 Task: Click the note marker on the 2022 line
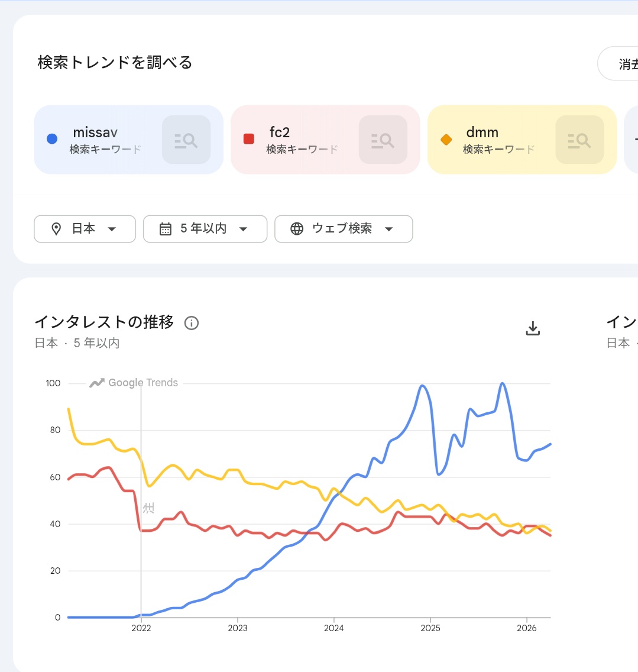(148, 508)
